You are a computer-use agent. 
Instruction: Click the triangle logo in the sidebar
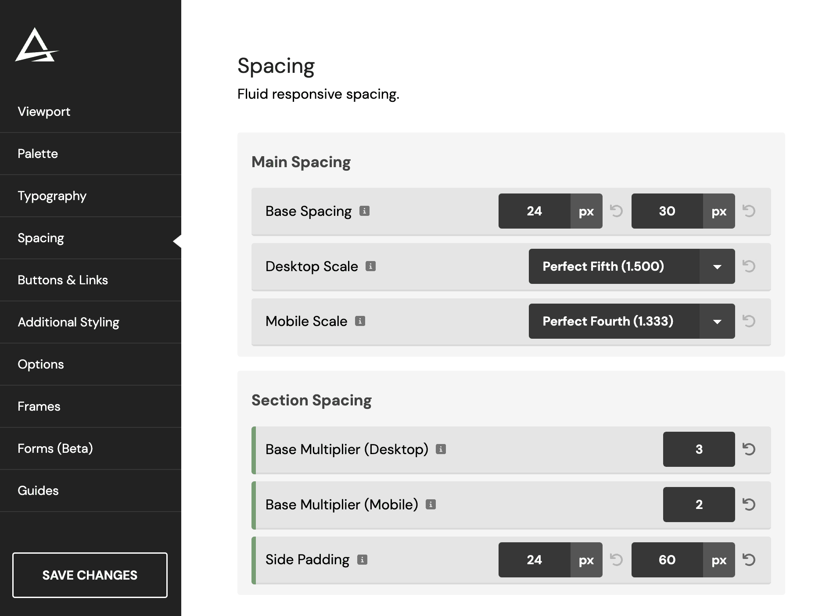(x=37, y=45)
